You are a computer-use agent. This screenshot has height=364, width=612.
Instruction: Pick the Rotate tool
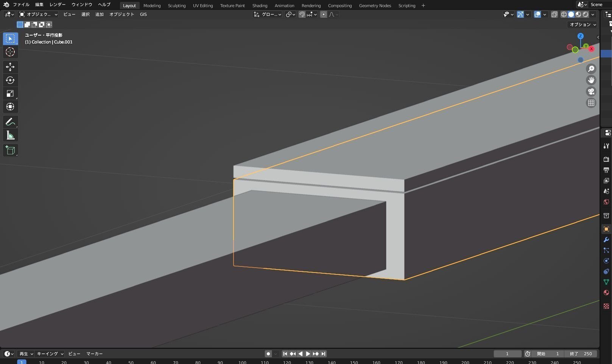(x=10, y=80)
